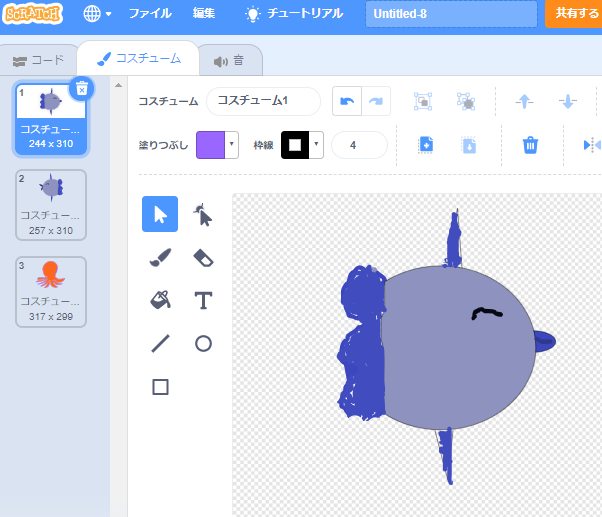Screen dimensions: 602x517
Task: Click the Copy icon
Action: 426,145
